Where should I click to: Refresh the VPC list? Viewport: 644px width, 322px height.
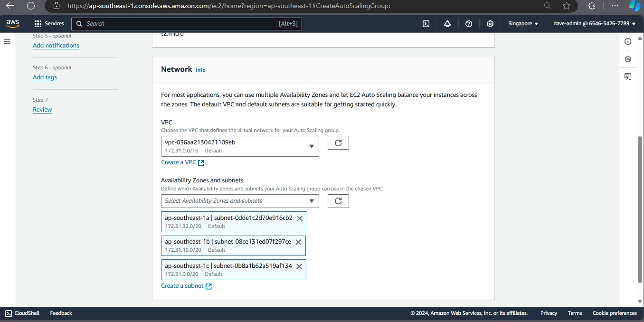(x=338, y=143)
